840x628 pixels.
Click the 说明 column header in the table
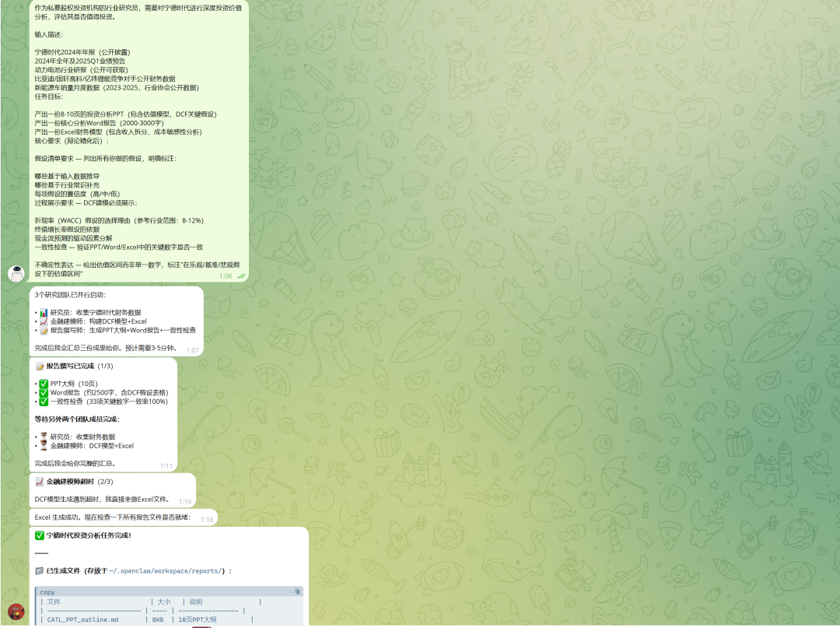point(195,602)
